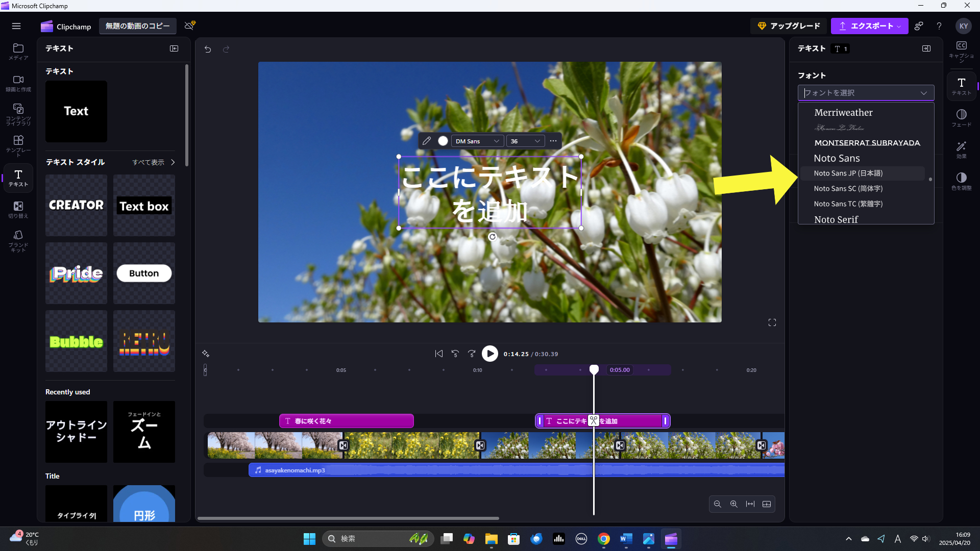Show all text styles
Image resolution: width=980 pixels, height=551 pixels.
tap(153, 162)
